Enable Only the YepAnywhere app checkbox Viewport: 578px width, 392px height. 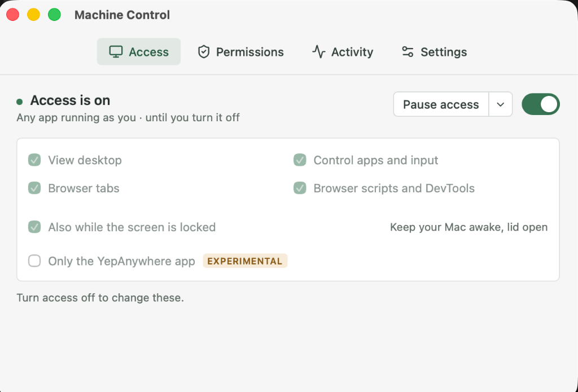[34, 261]
